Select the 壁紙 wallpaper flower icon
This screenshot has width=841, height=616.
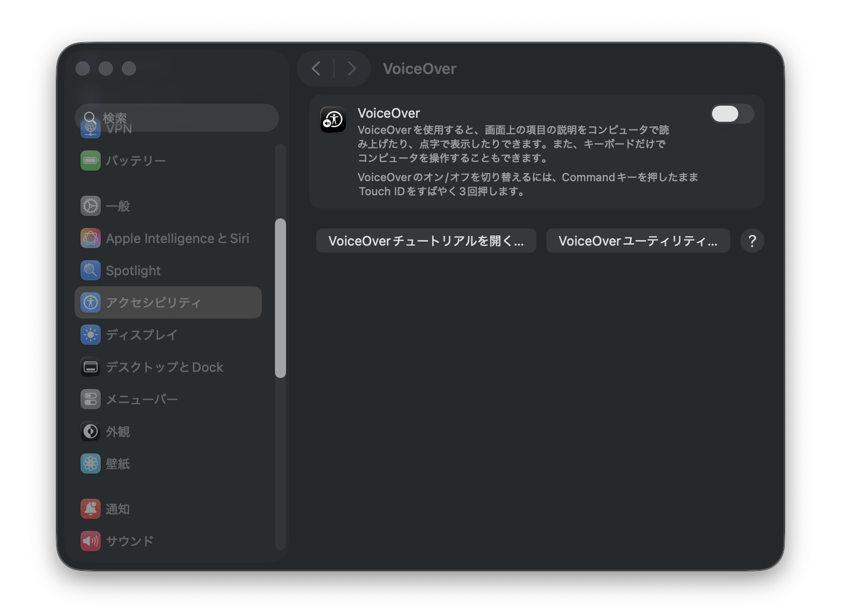click(x=91, y=464)
